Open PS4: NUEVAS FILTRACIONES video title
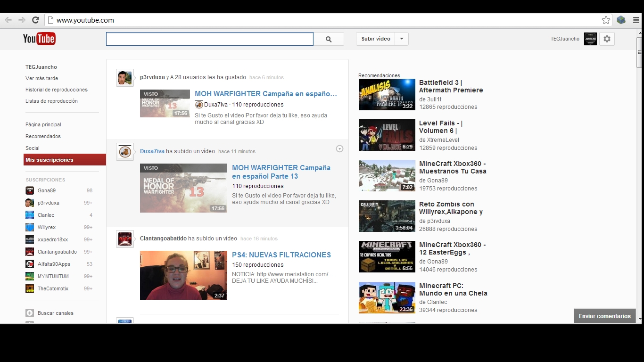Image resolution: width=644 pixels, height=362 pixels. [281, 255]
